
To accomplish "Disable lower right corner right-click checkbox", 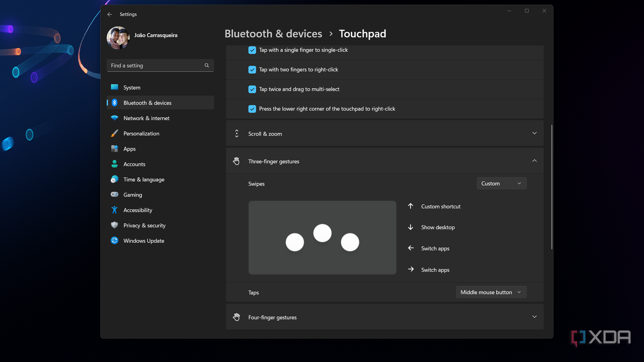I will coord(252,109).
